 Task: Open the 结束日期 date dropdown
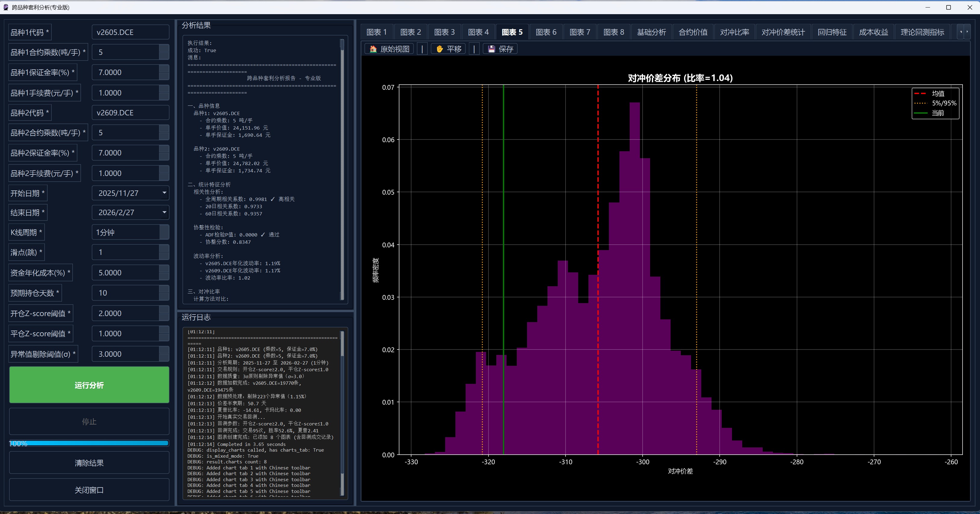point(164,212)
